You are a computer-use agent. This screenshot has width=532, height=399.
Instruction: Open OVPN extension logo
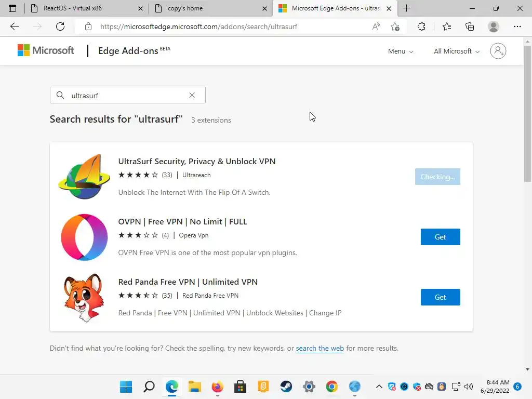tap(84, 237)
